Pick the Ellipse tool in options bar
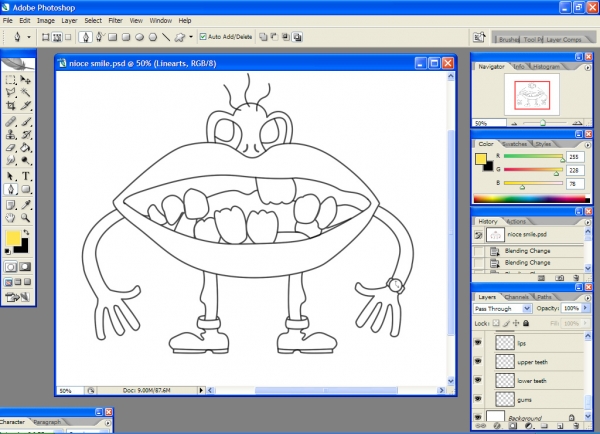Screen dimensions: 600x434 tap(139, 37)
